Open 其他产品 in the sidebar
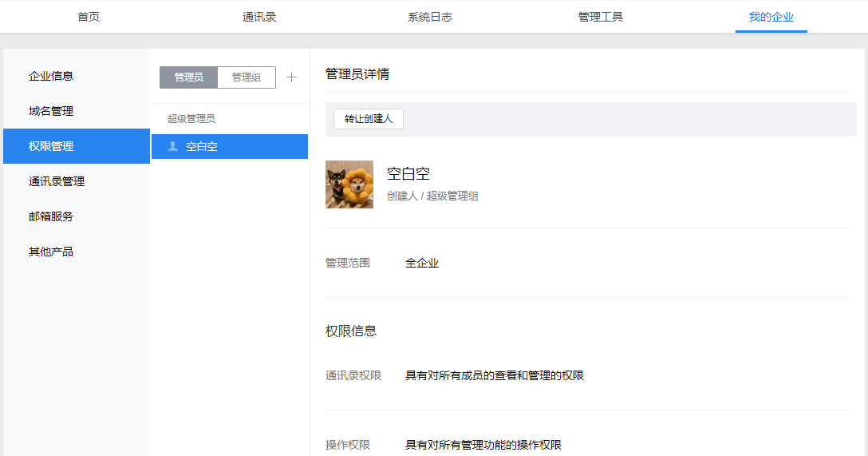The height and width of the screenshot is (456, 868). [51, 252]
